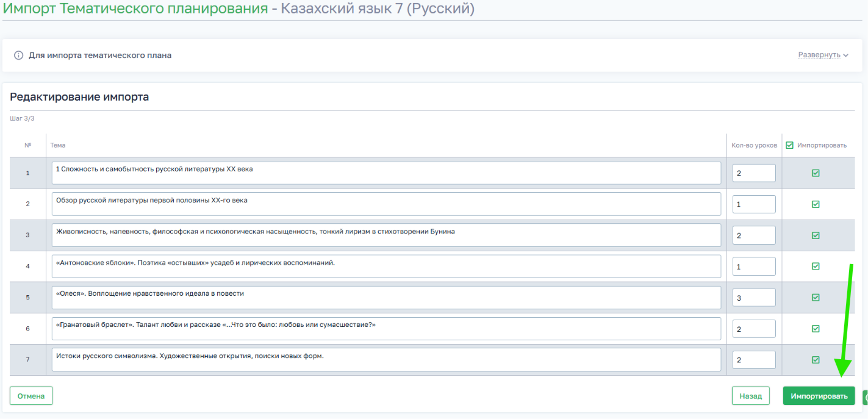Click lesson count field in row 2
Viewport: 868px width, 419px height.
click(x=754, y=204)
